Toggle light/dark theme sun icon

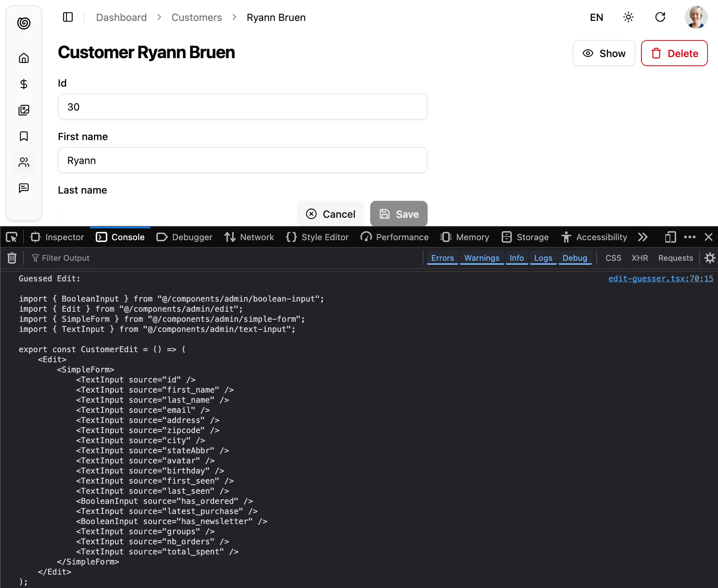628,17
